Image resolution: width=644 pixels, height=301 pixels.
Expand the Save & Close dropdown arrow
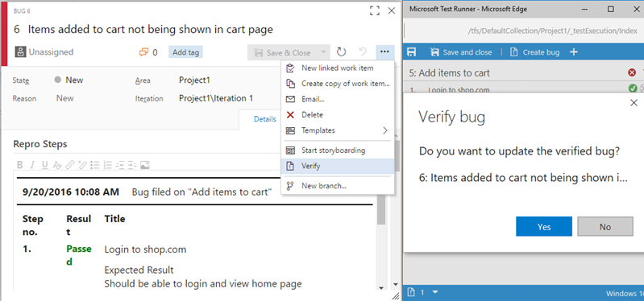pos(323,52)
